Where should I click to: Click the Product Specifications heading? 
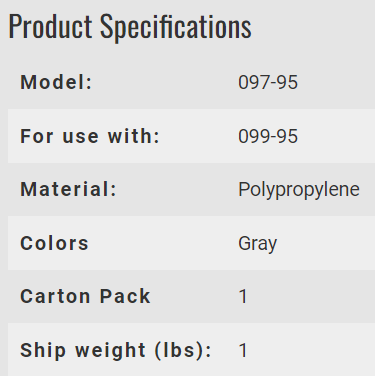coord(130,27)
